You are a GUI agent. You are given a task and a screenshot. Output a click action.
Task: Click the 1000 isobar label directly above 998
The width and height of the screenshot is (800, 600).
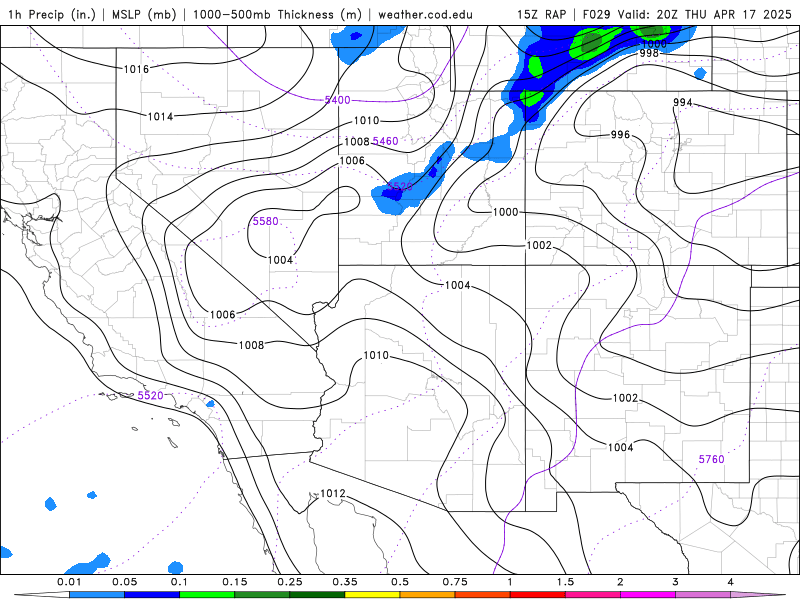(654, 44)
